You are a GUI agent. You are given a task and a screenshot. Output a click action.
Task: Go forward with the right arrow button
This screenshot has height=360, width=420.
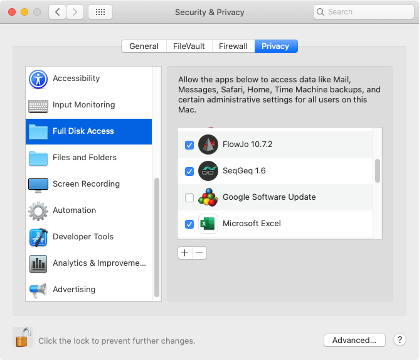click(x=75, y=12)
